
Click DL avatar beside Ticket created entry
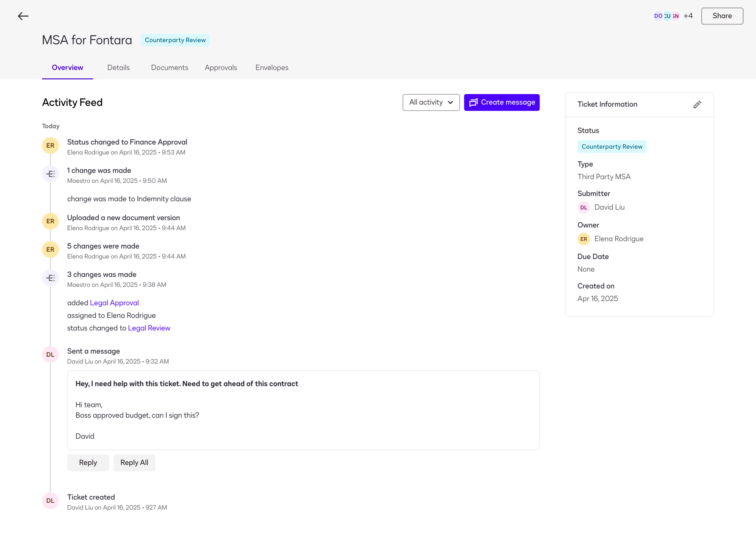[50, 500]
